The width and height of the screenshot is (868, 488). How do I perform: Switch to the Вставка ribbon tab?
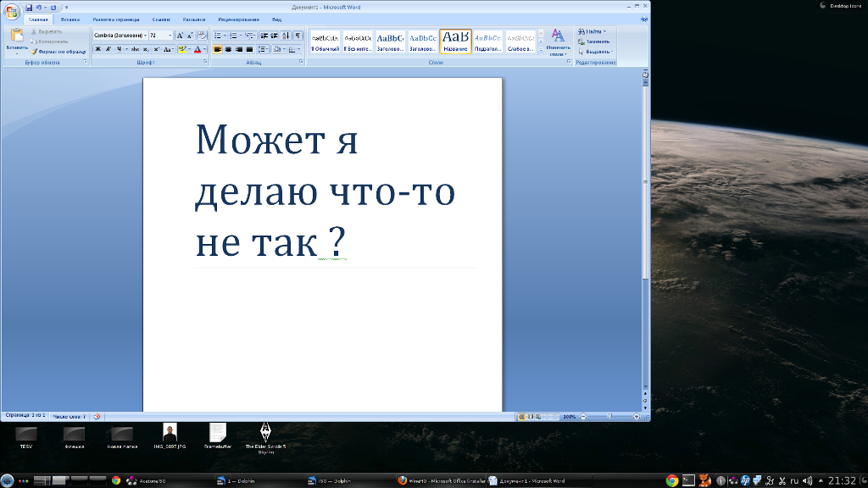tap(70, 19)
